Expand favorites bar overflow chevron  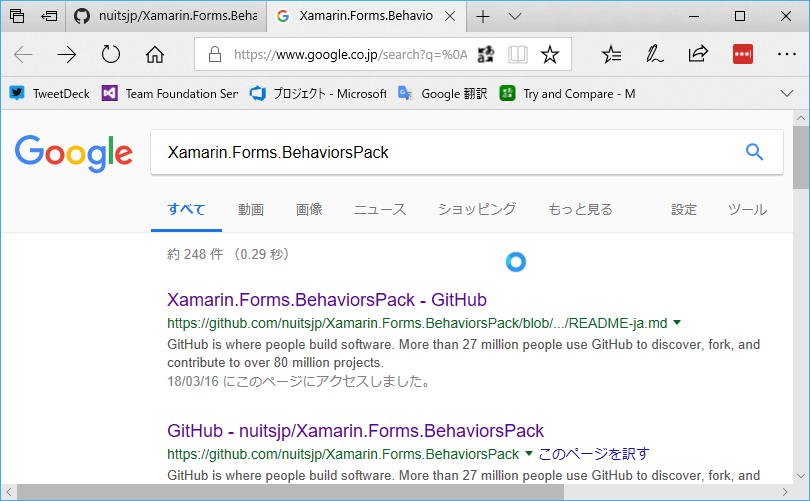(786, 93)
